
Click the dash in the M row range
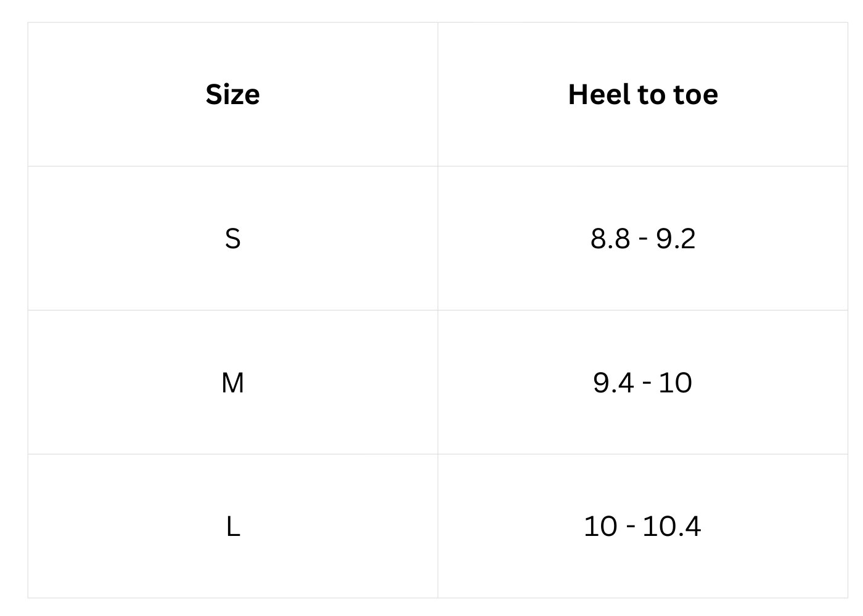(646, 383)
